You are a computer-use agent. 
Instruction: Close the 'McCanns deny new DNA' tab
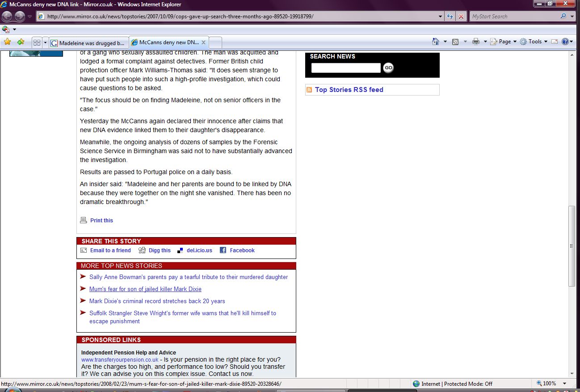click(203, 42)
